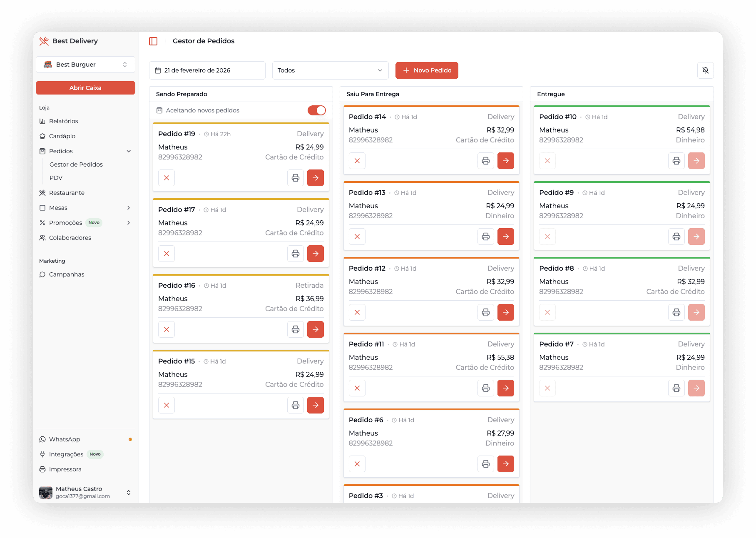Disable Aceitando novos pedidos switch
This screenshot has width=756, height=538.
pos(316,110)
